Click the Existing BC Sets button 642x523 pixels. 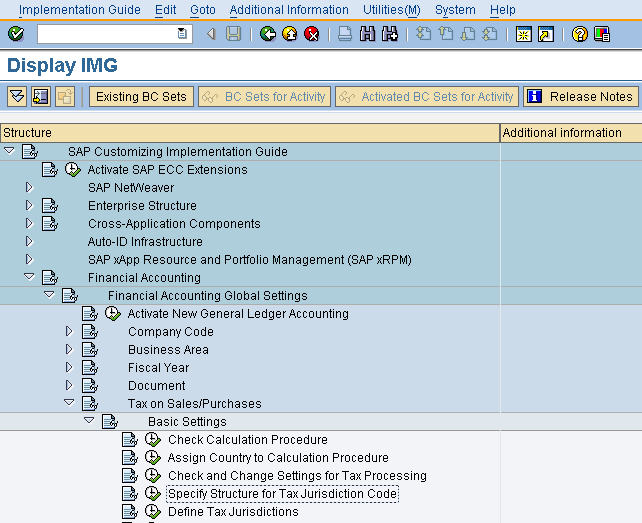(x=141, y=97)
